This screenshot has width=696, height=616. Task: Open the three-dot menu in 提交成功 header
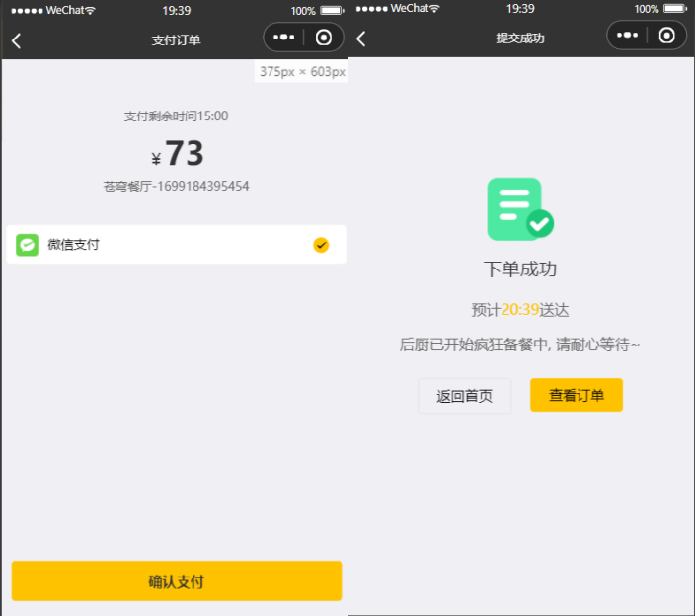coord(628,37)
